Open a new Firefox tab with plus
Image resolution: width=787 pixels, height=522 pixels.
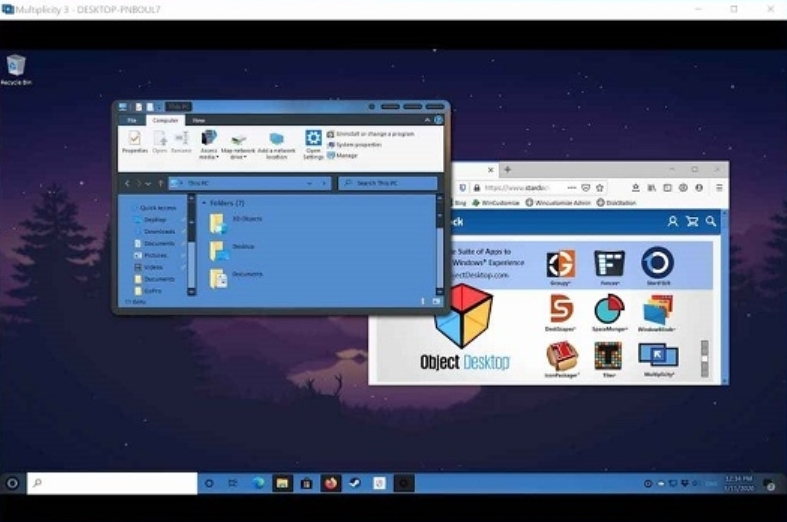coord(507,170)
